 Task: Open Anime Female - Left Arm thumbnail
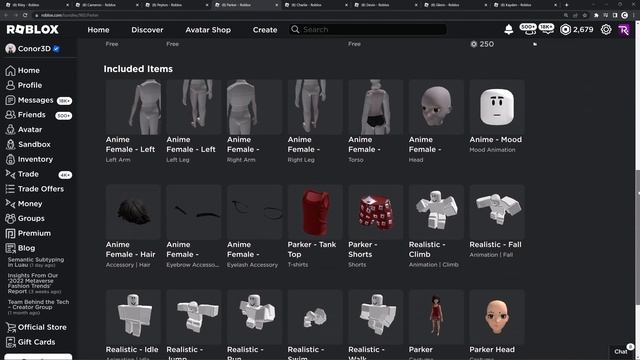[133, 107]
